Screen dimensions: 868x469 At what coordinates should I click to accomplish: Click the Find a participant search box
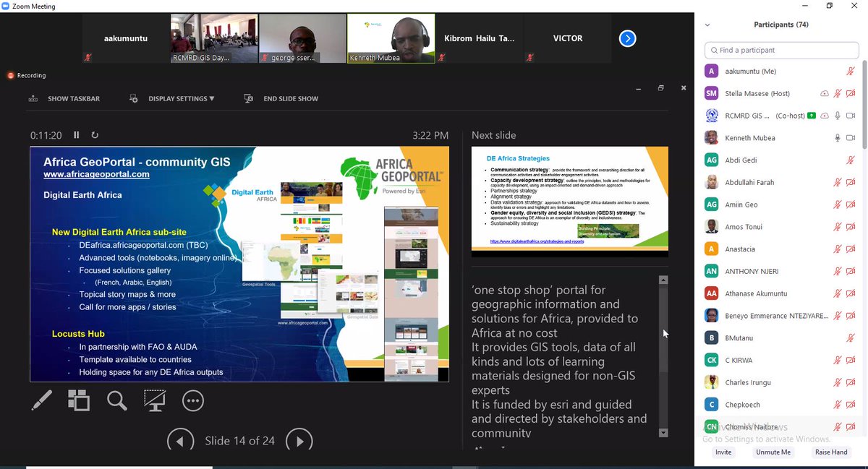tap(780, 51)
